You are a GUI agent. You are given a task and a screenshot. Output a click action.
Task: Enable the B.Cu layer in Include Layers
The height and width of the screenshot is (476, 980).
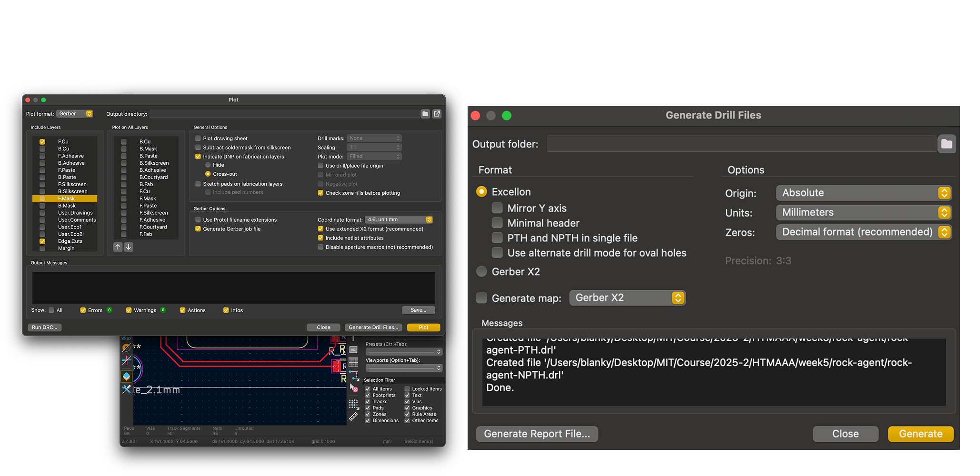42,149
